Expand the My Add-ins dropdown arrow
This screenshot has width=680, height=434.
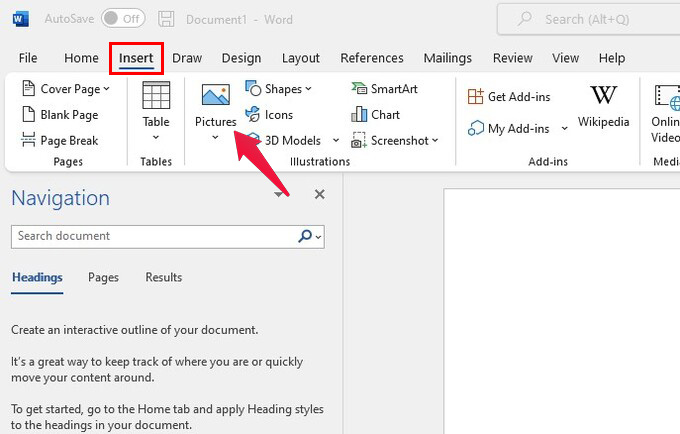pos(565,128)
